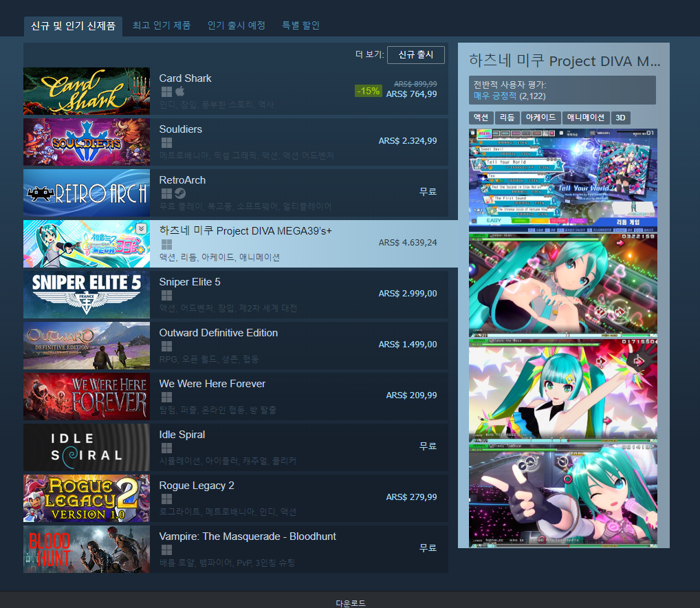Click the Windows icon under Outward Definitive Edition
700x608 pixels.
166,346
